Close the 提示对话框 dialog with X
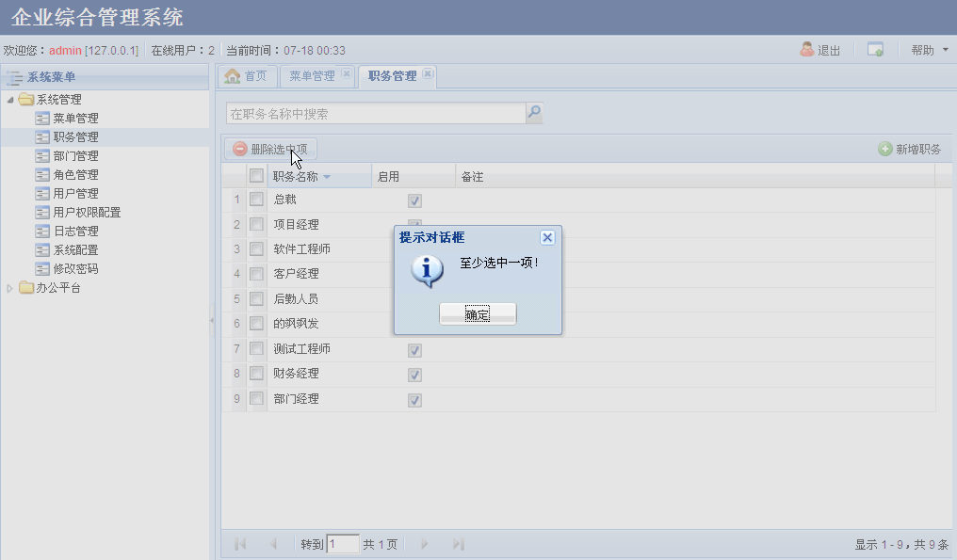This screenshot has height=560, width=957. [x=547, y=237]
